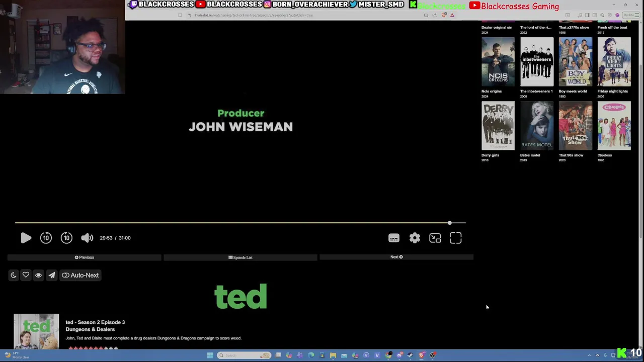Click the browser address bar URL
Viewport: 644px width, 362px height.
point(254,15)
